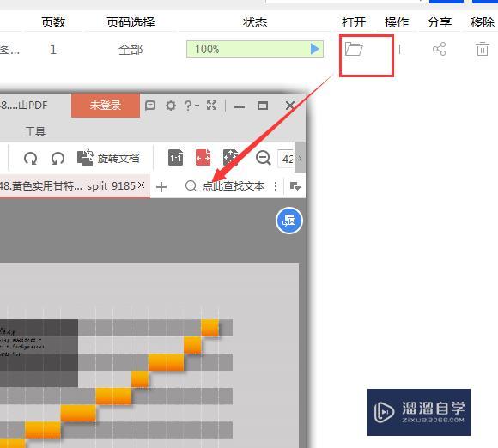Screen dimensions: 498x448
Task: Start conversion with blue play arrow
Action: pos(315,49)
